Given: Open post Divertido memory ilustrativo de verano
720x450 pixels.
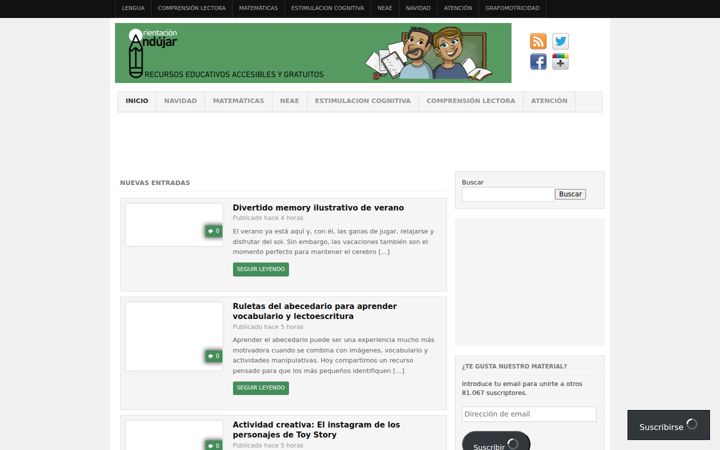Looking at the screenshot, I should click(x=318, y=208).
